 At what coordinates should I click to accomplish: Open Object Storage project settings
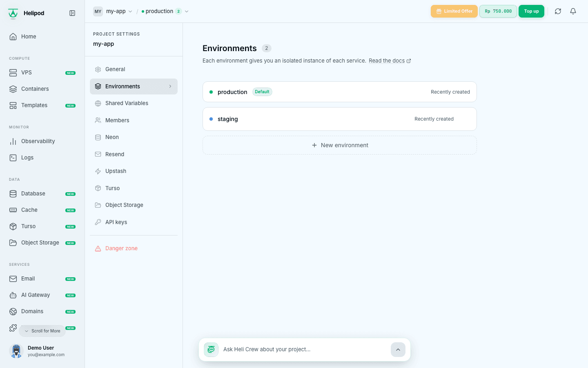point(134,205)
